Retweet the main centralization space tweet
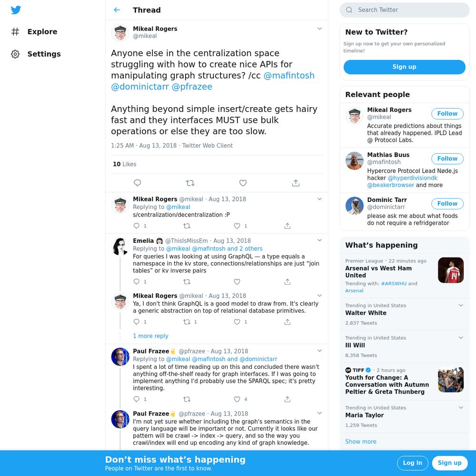The height and width of the screenshot is (476, 476). [190, 183]
